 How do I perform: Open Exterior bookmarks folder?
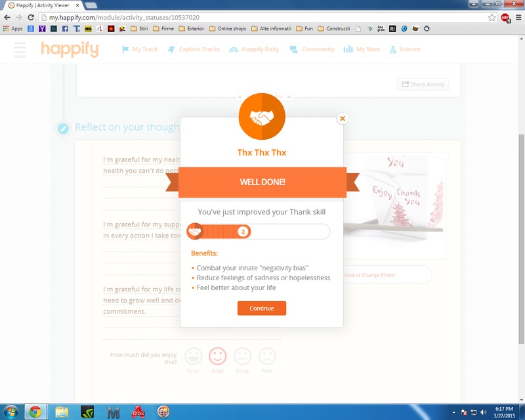tap(191, 29)
